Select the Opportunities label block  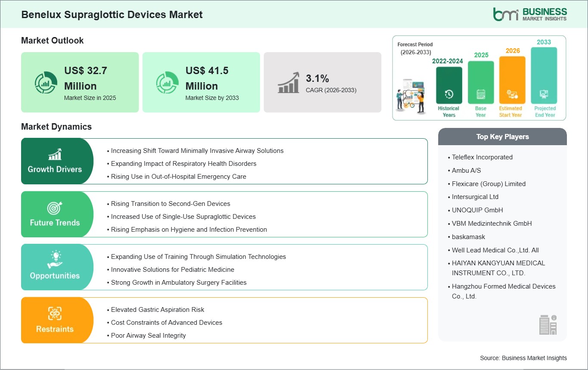pos(57,267)
